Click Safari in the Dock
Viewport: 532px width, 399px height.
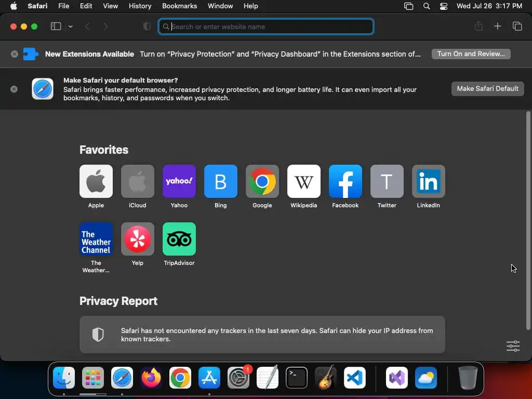(122, 377)
